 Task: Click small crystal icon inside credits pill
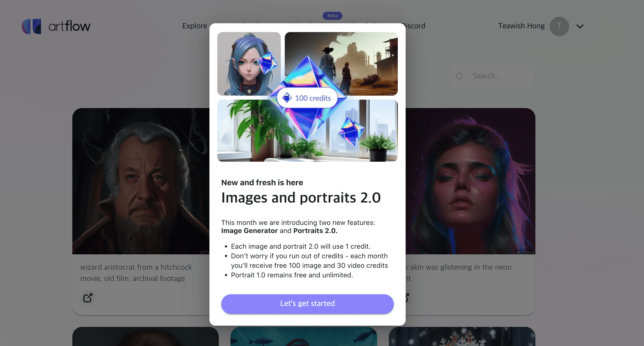287,98
